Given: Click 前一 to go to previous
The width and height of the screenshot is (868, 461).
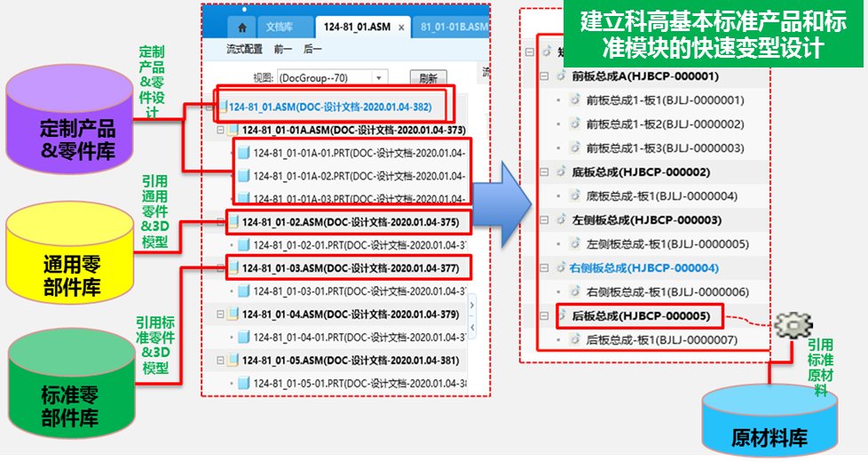Looking at the screenshot, I should tap(283, 50).
